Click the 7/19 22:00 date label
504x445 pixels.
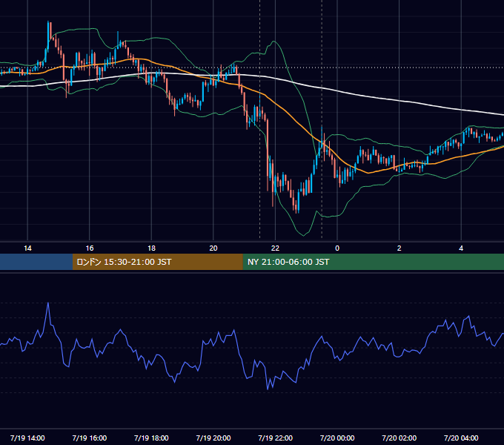pyautogui.click(x=276, y=438)
